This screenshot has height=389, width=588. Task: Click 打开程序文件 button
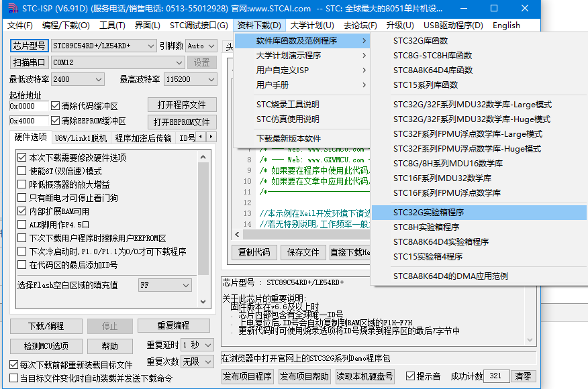click(182, 105)
